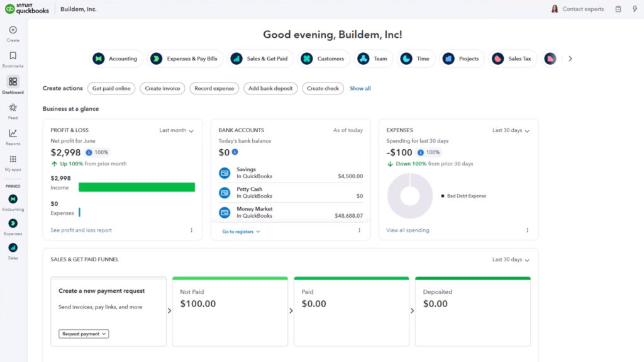Select the Customers shortcut tab

click(323, 59)
